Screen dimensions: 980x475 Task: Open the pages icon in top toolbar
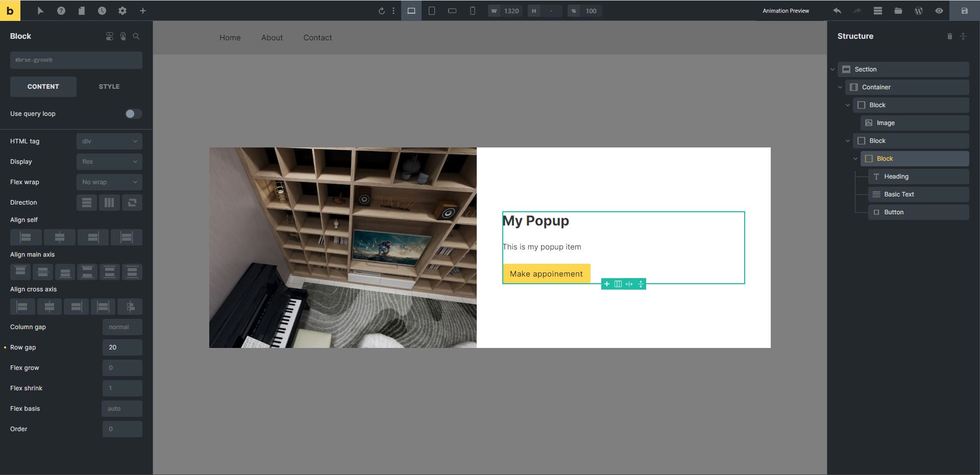coord(82,11)
